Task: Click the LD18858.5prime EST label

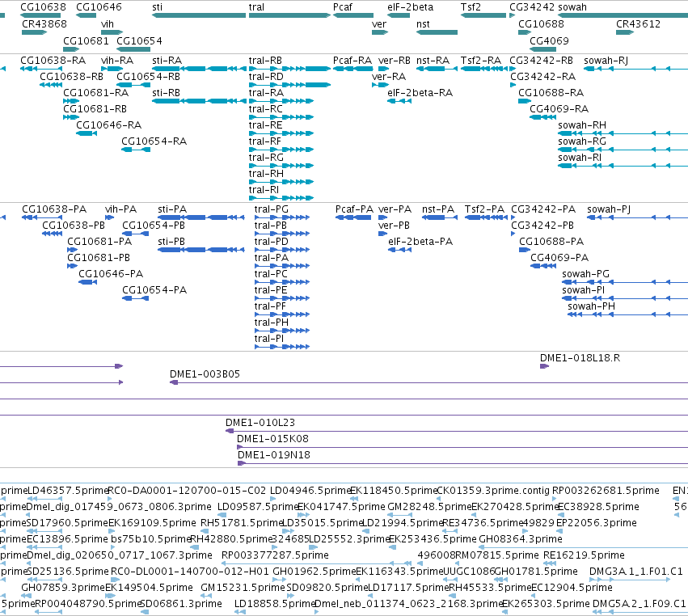Action: tap(275, 604)
